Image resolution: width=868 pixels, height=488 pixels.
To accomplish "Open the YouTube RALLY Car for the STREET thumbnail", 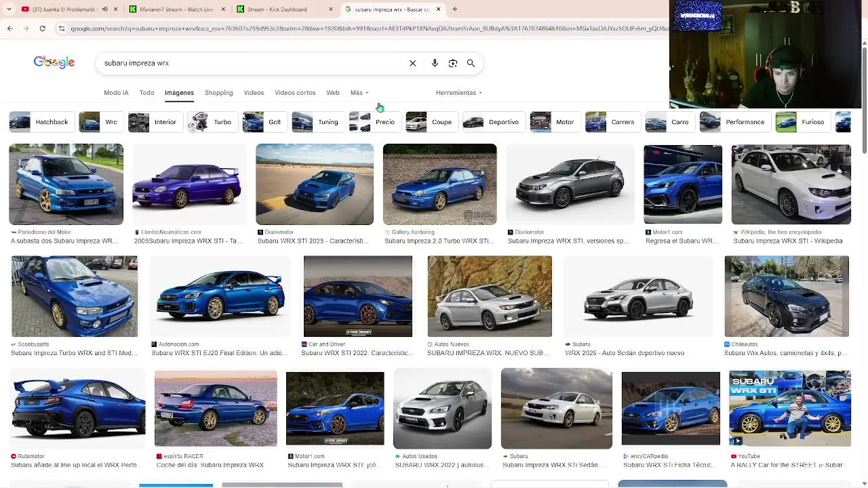I will (790, 407).
